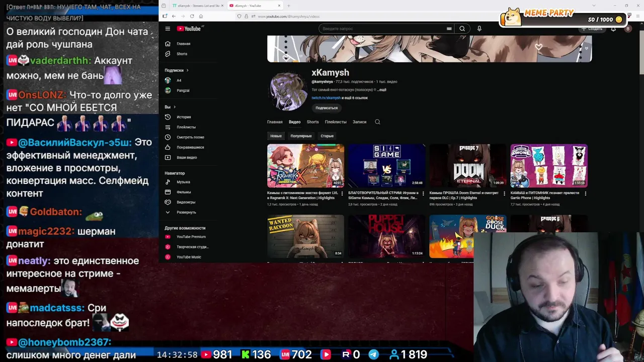Open the Gartic Phone video thumbnail

[548, 166]
